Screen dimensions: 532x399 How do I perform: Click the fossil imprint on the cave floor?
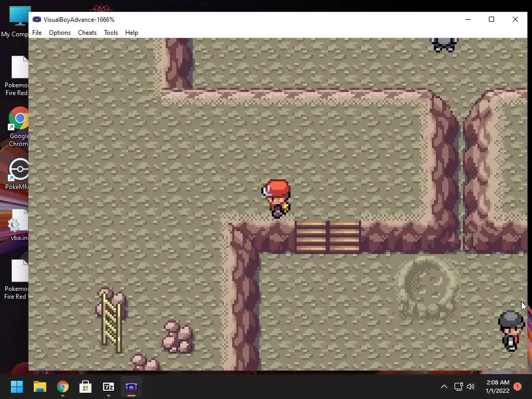[x=428, y=288]
